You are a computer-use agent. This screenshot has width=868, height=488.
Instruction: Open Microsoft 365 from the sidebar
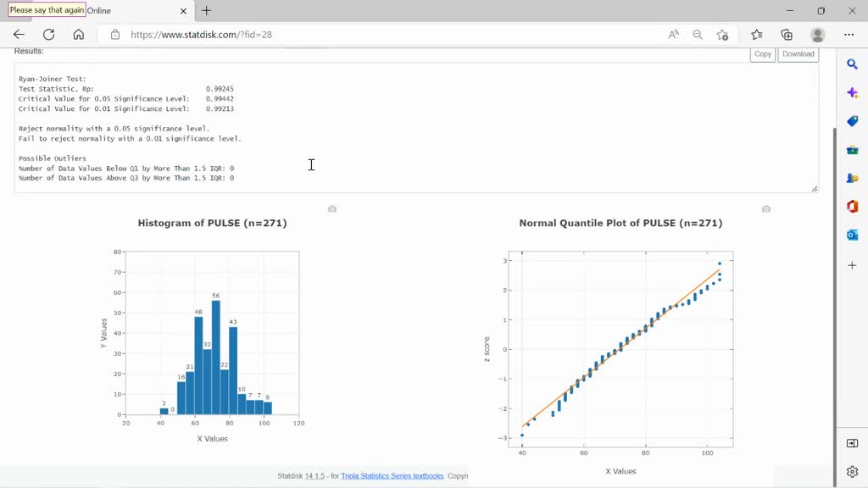point(852,206)
